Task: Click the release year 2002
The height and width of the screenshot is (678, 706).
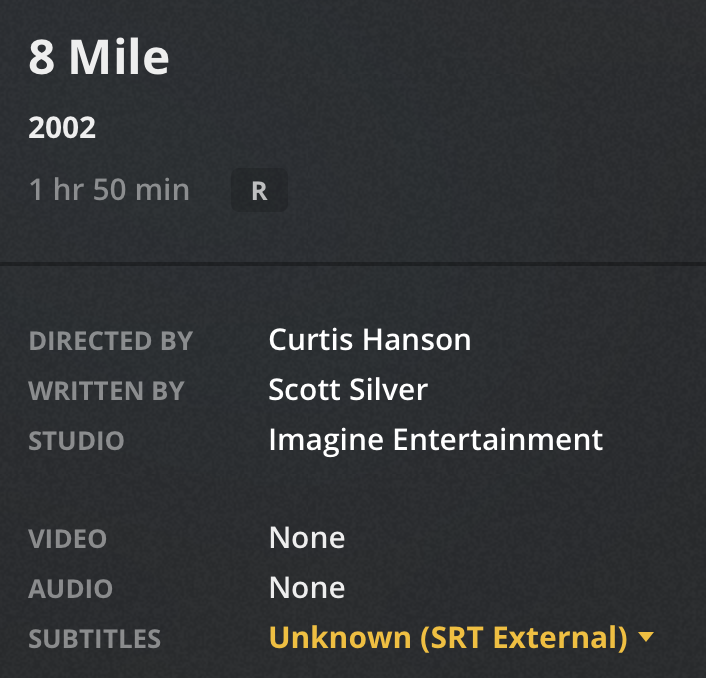Action: click(62, 128)
